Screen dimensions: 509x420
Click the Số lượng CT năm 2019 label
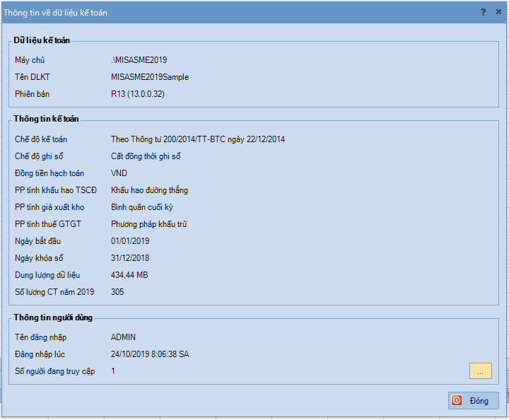pyautogui.click(x=54, y=292)
